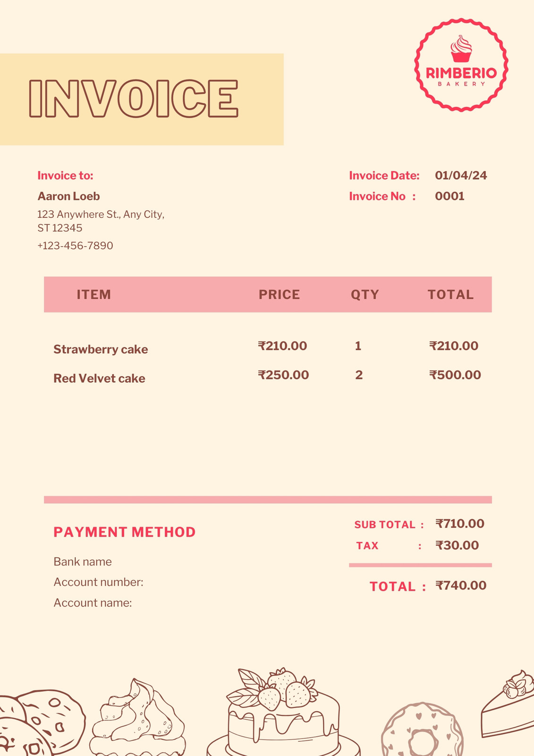This screenshot has width=534, height=756.
Task: Select the QTY column header
Action: tap(365, 294)
